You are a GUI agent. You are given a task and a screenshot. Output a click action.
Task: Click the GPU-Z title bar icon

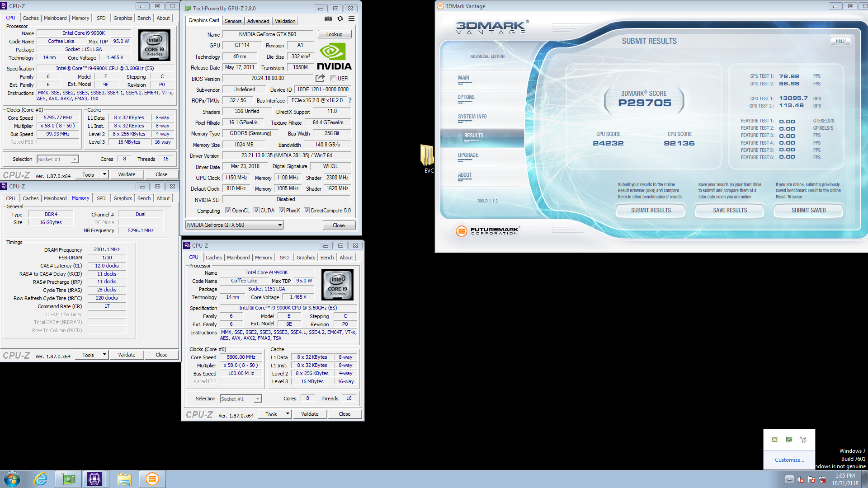click(x=188, y=8)
